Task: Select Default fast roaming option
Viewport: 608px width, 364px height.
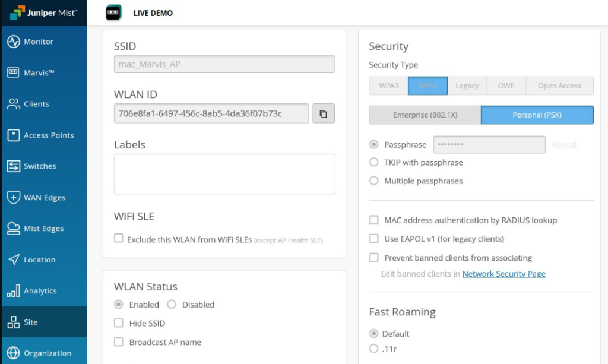Action: (x=374, y=333)
